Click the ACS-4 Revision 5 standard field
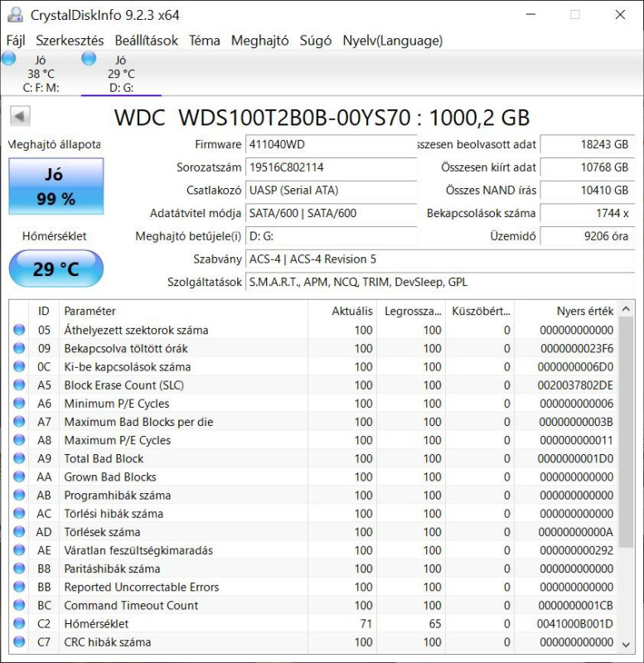 coord(440,259)
